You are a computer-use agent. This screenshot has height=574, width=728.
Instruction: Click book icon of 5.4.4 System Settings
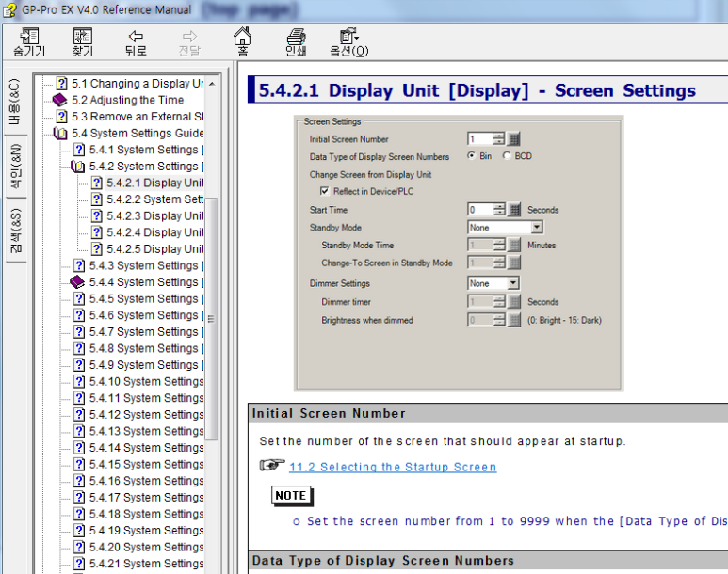(77, 282)
